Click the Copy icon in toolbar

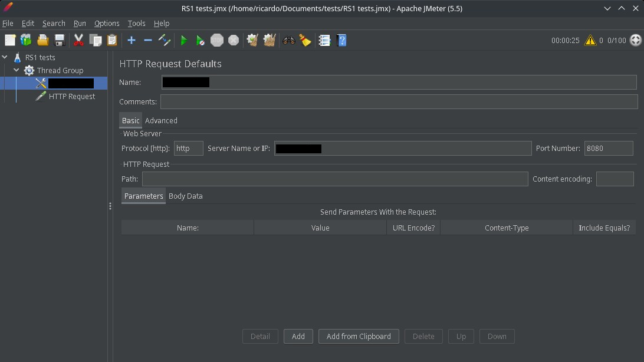(x=96, y=40)
